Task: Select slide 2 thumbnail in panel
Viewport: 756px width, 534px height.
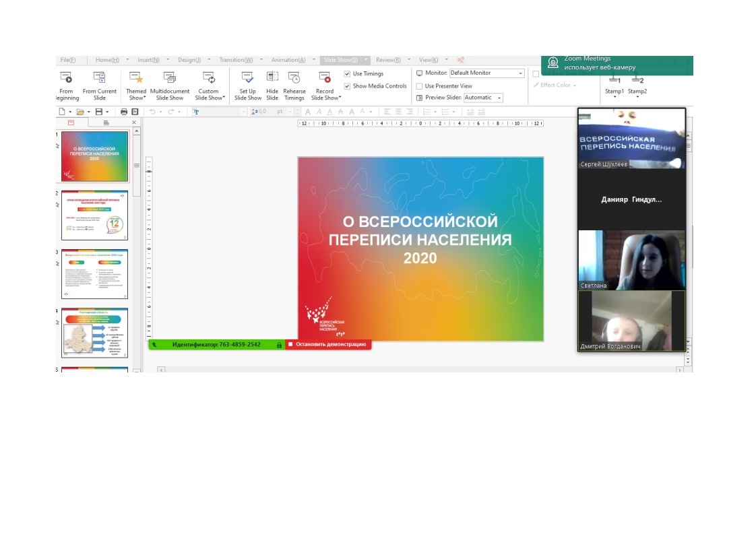Action: coord(94,215)
